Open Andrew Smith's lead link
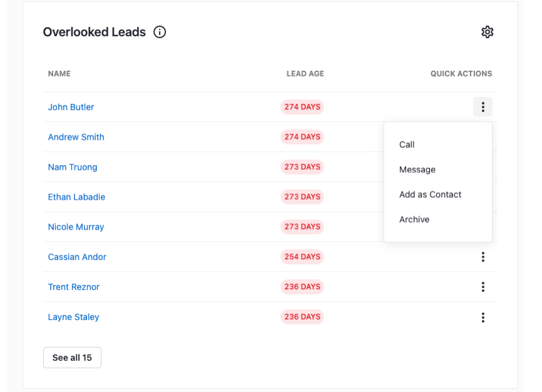The image size is (542, 392). (76, 137)
